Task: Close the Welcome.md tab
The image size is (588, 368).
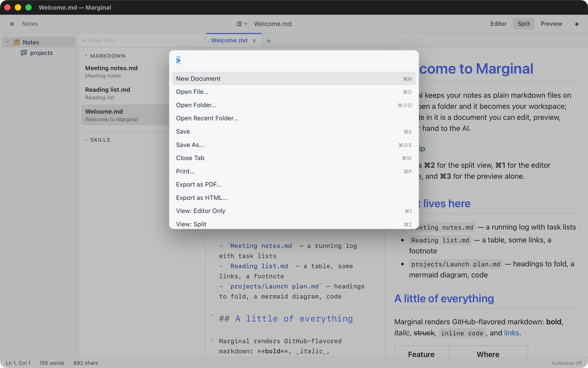Action: 254,41
